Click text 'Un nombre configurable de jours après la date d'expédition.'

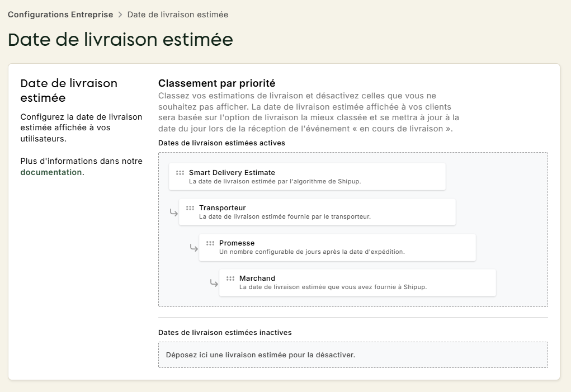312,252
